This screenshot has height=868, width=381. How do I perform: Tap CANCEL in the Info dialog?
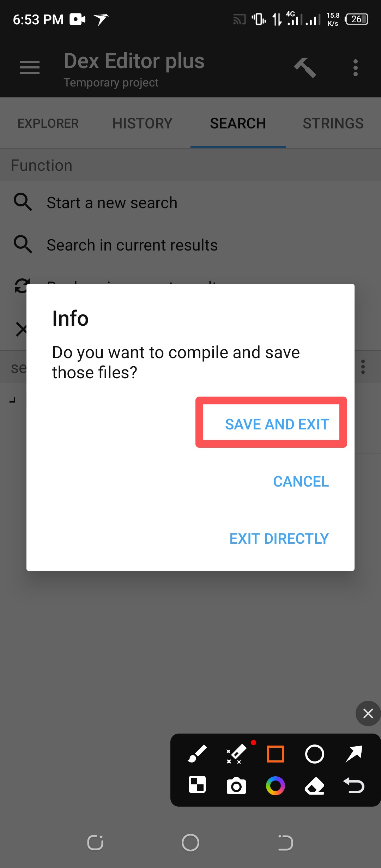(301, 481)
